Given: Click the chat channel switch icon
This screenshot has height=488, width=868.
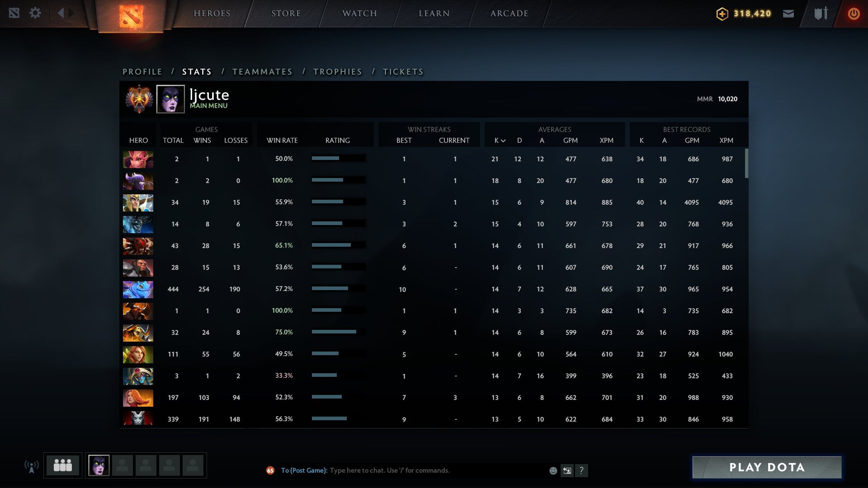Looking at the screenshot, I should pyautogui.click(x=567, y=470).
